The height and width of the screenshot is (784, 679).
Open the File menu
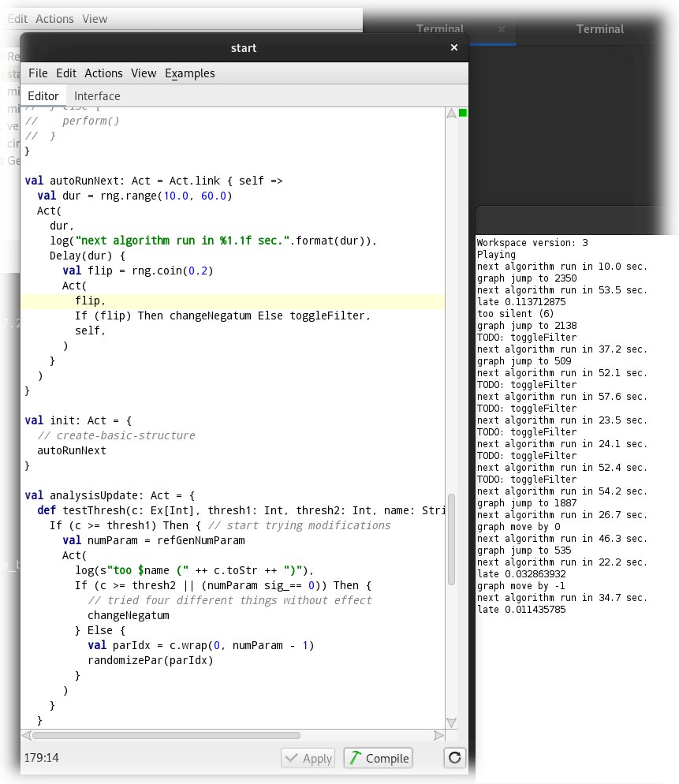[38, 73]
